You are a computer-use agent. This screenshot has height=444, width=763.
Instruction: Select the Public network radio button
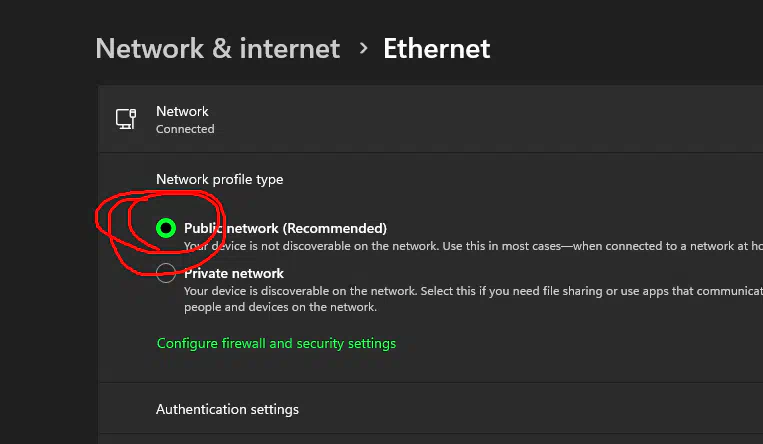(x=166, y=228)
